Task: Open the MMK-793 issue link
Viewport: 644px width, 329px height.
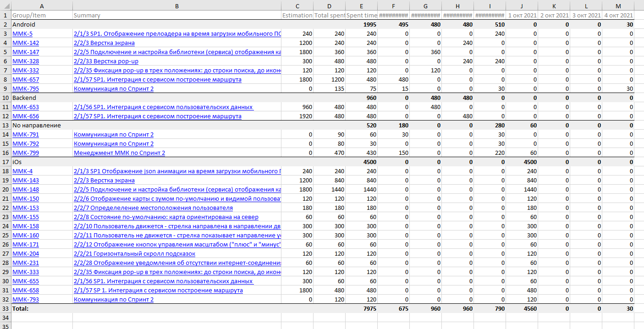Action: point(25,299)
